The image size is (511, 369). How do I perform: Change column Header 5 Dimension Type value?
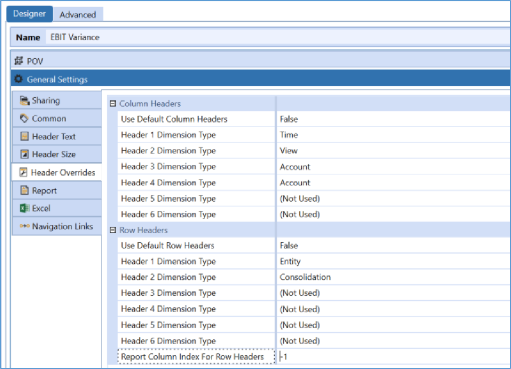tap(393, 199)
